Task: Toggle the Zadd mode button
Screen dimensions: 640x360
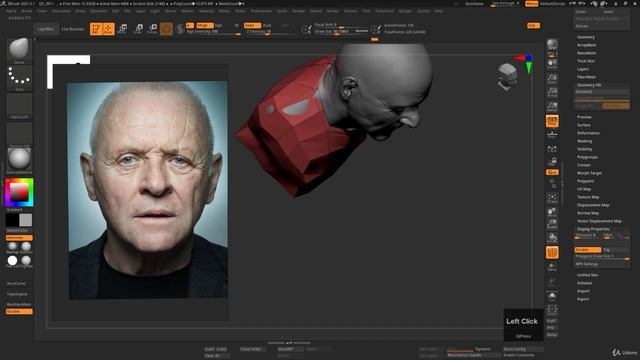Action: 252,25
